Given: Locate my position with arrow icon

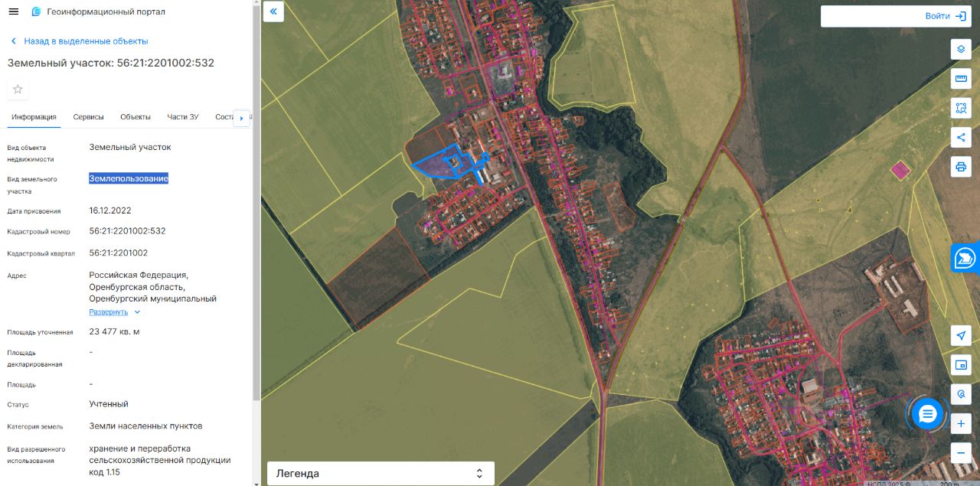Looking at the screenshot, I should tap(961, 336).
